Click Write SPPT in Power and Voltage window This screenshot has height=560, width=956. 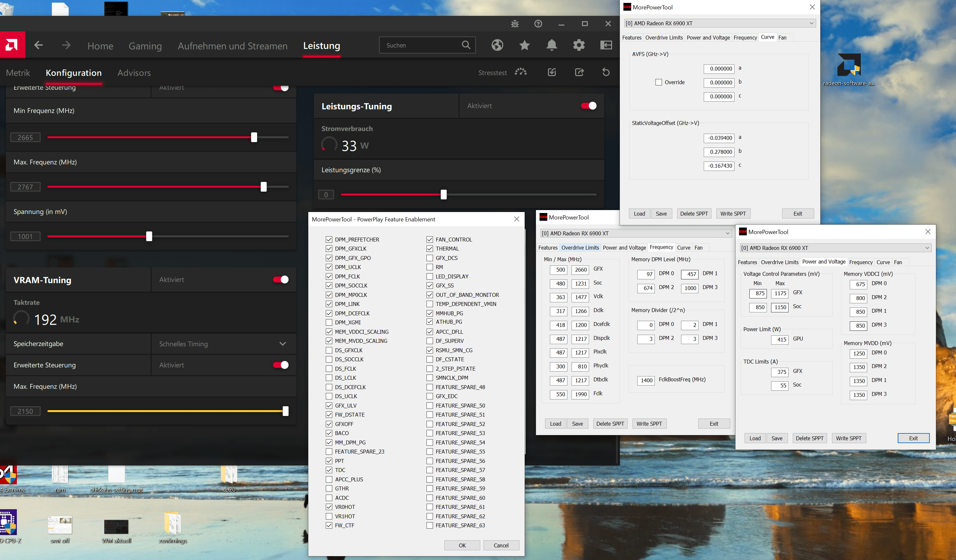pos(848,438)
